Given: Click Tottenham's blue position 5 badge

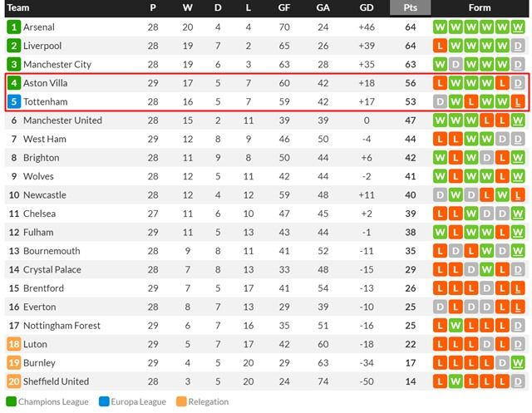Looking at the screenshot, I should [x=13, y=101].
